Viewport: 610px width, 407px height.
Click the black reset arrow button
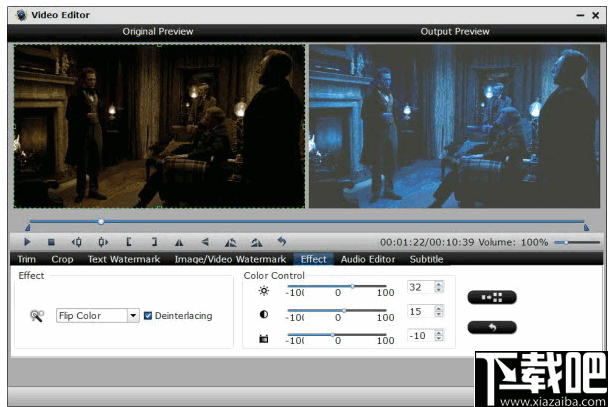[x=492, y=327]
